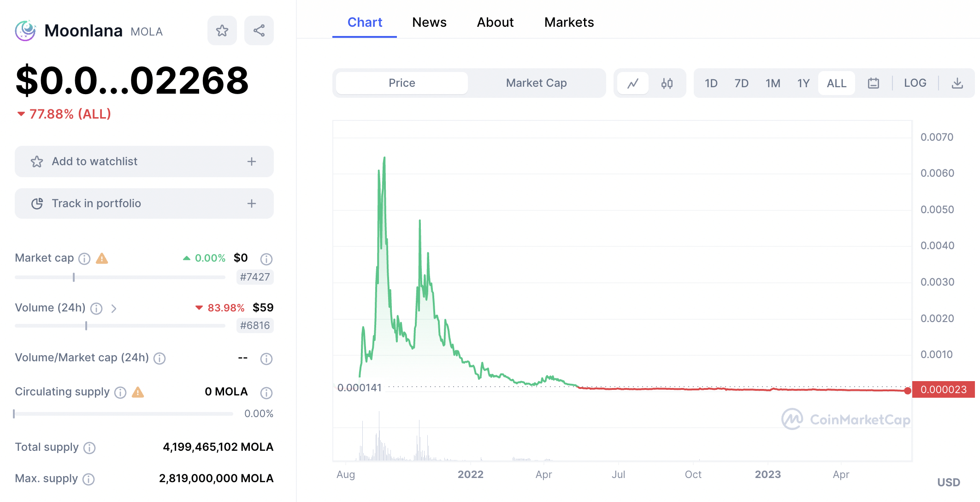Viewport: 980px width, 502px height.
Task: Click the Track in portfolio button
Action: pyautogui.click(x=144, y=203)
